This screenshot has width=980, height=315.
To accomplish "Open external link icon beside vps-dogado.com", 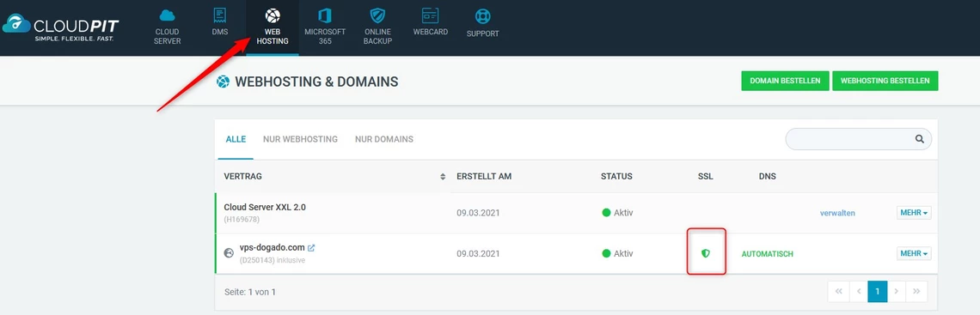I will click(311, 248).
